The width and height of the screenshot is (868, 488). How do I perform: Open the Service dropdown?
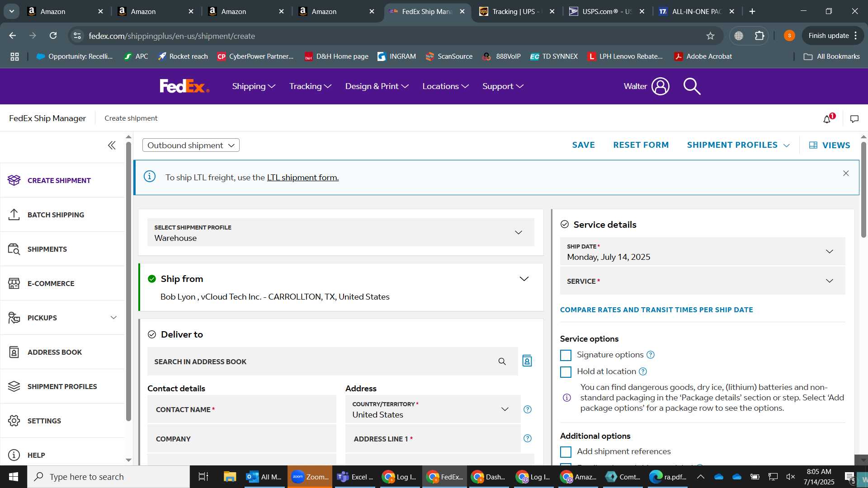703,281
